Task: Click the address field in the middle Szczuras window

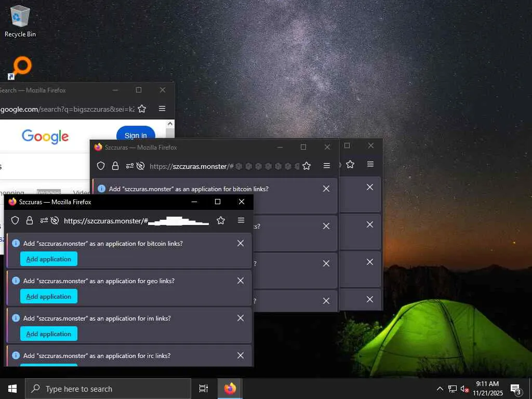Action: [224, 166]
